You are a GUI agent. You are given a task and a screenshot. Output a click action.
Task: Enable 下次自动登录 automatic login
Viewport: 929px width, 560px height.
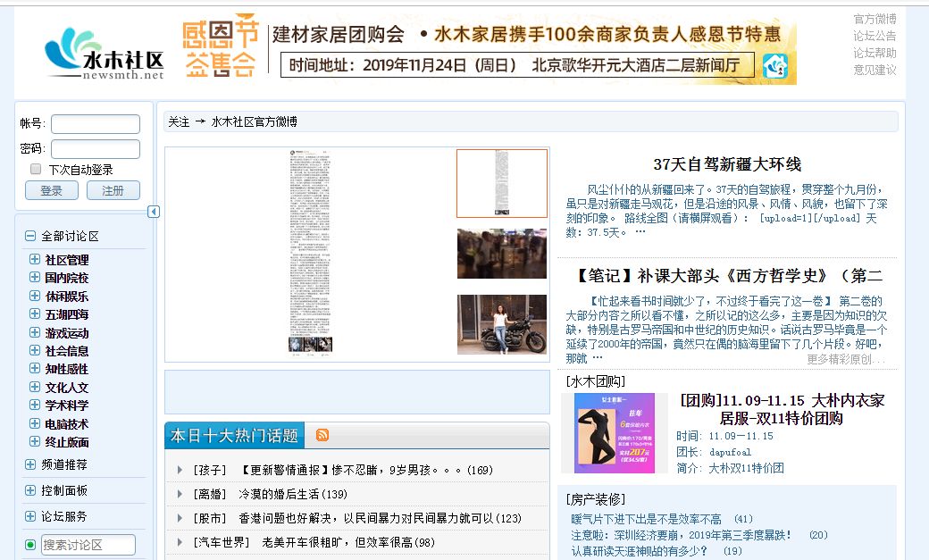(36, 168)
